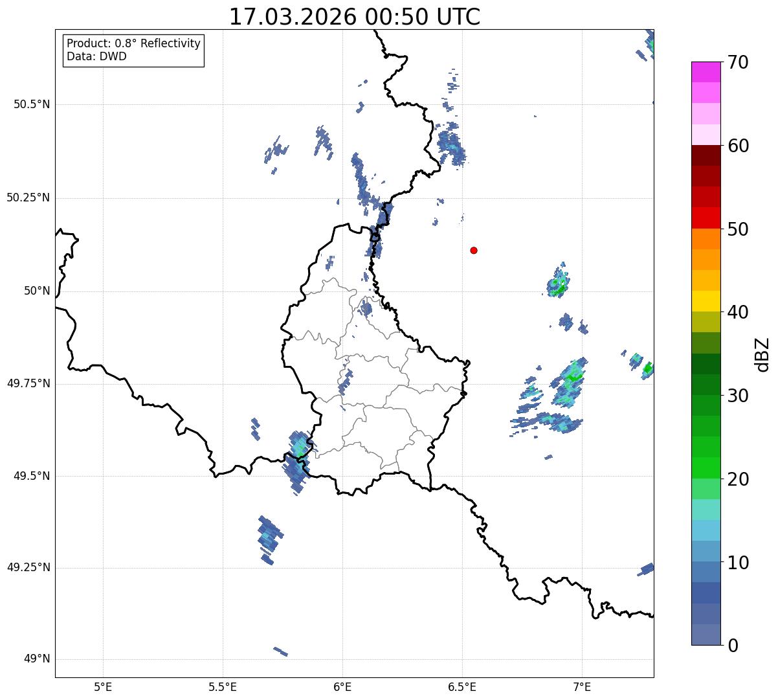The image size is (778, 700).
Task: Click the "Data: DWD" label
Action: (x=96, y=56)
